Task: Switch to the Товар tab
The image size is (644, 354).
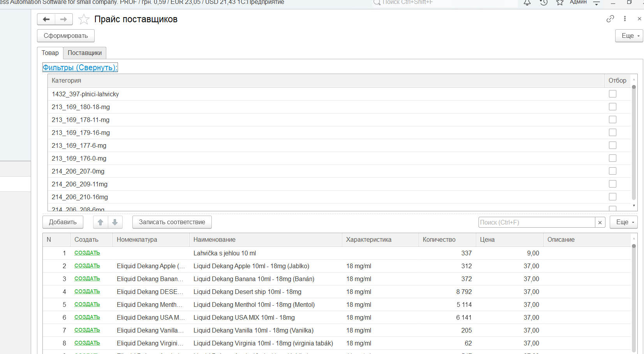Action: 50,53
